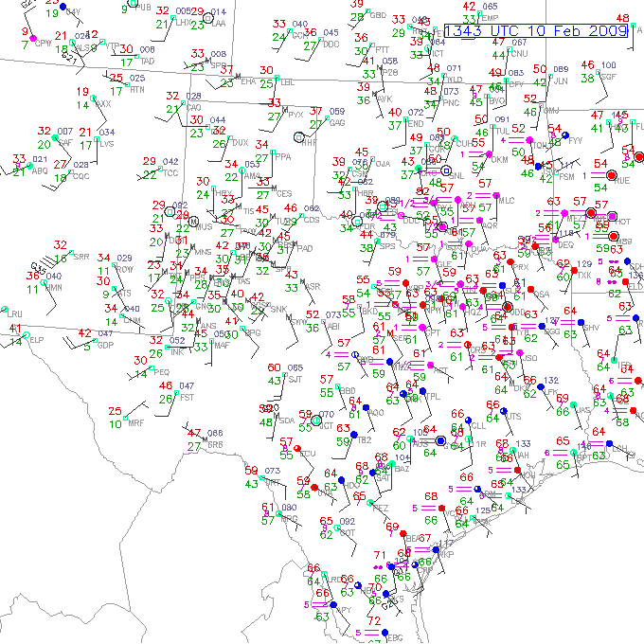Select the LAA station circle marker
The image size is (644, 644).
208,17
